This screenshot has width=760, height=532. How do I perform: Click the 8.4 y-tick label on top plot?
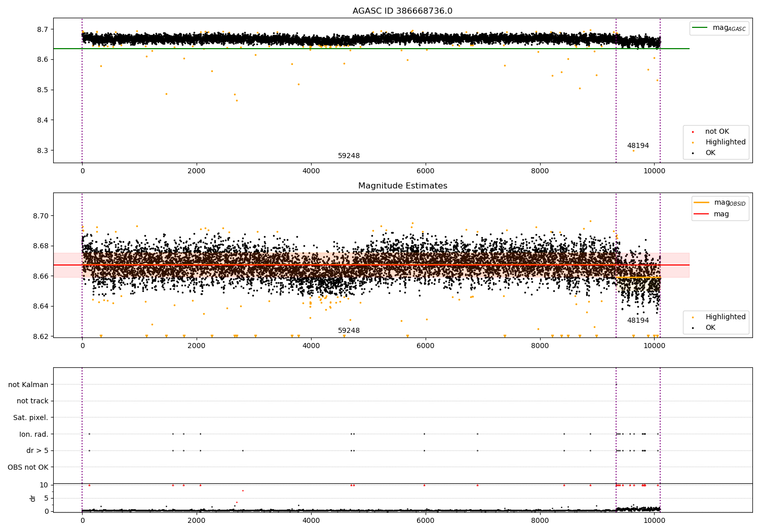43,121
